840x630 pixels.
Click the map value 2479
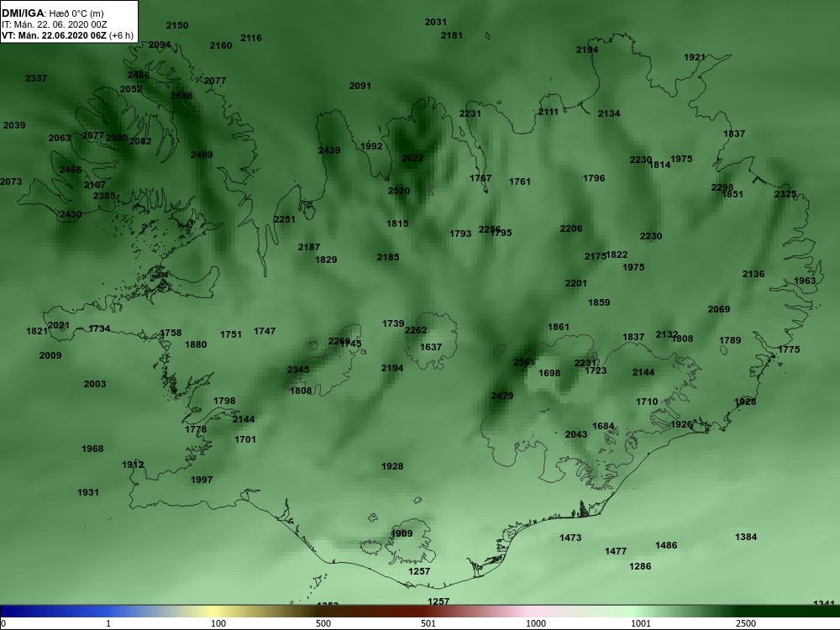[x=502, y=396]
